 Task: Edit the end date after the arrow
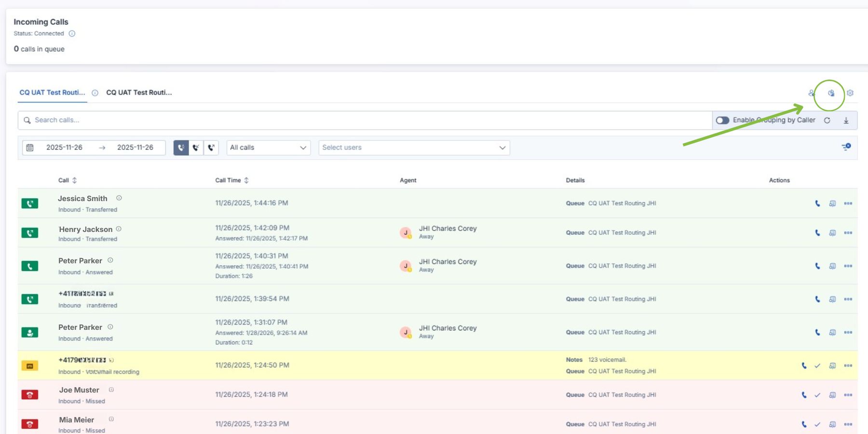click(135, 148)
